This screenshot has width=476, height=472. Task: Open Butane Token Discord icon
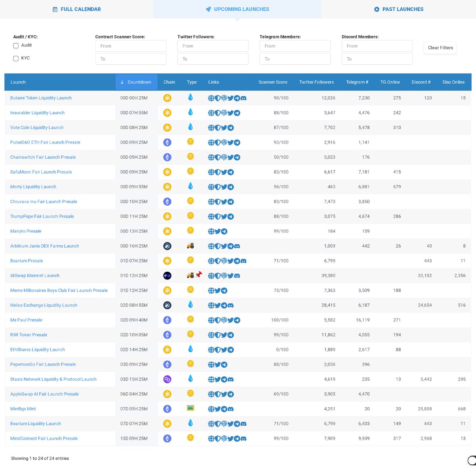244,98
